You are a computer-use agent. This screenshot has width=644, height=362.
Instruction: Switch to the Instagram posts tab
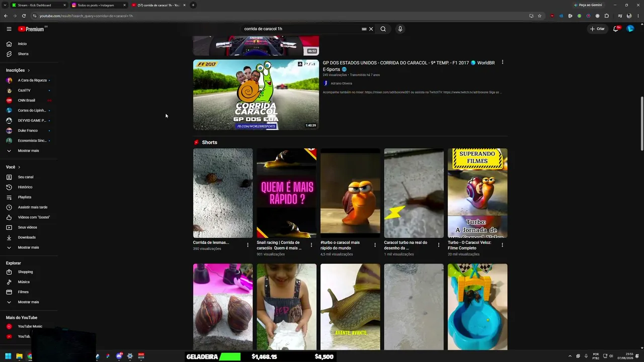pos(99,5)
